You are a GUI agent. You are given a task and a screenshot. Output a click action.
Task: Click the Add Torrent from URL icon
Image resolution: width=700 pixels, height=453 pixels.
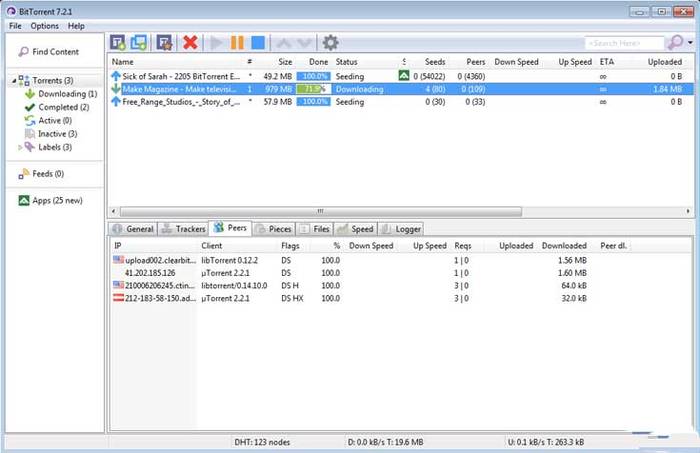(139, 43)
